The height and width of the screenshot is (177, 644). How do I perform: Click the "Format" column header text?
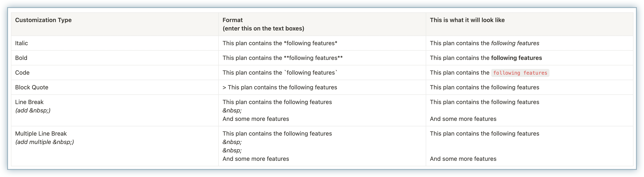(233, 20)
